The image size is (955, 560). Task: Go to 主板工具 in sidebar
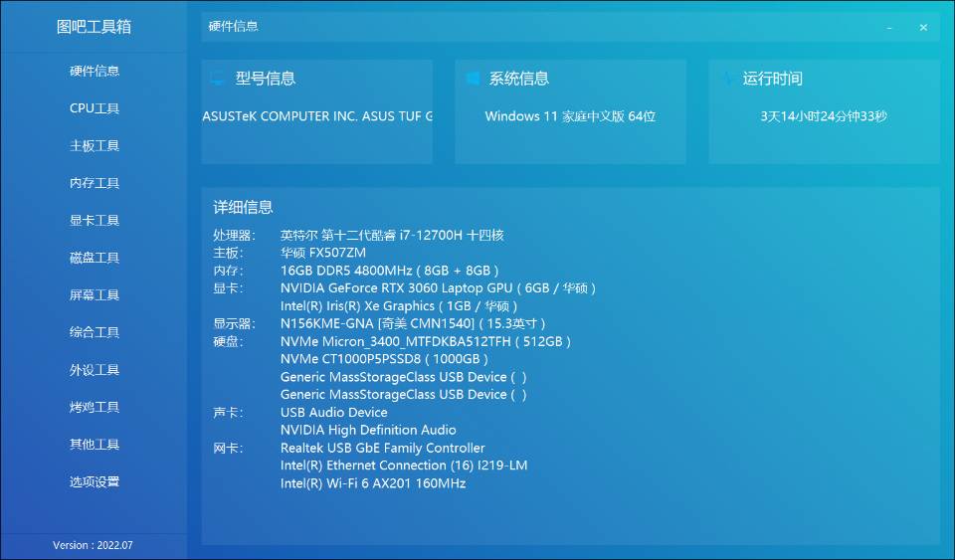pos(95,145)
